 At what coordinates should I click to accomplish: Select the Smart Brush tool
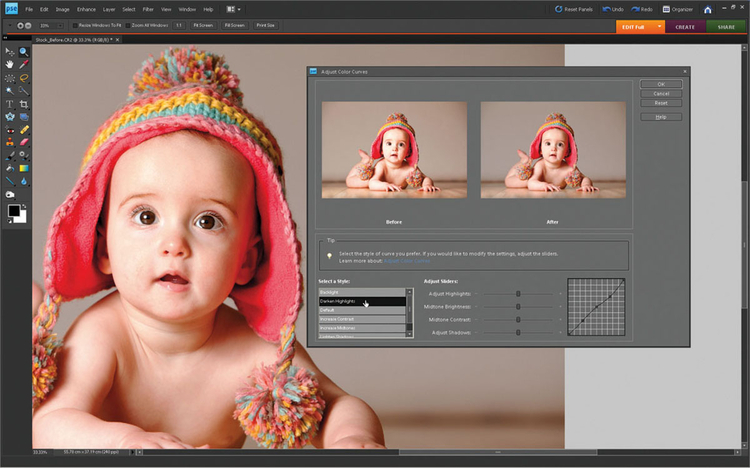(x=23, y=156)
